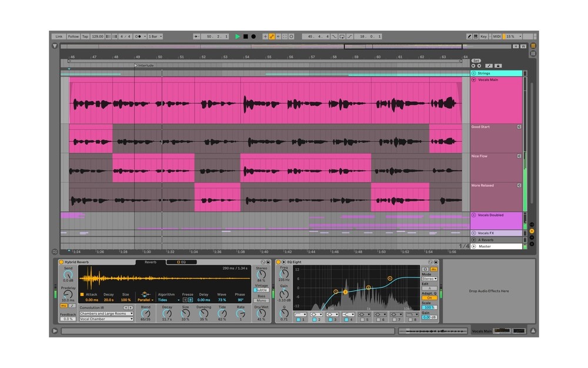Click the parallel routing icon above Parallel label
Viewport: 588px width, 368px height.
tap(145, 293)
